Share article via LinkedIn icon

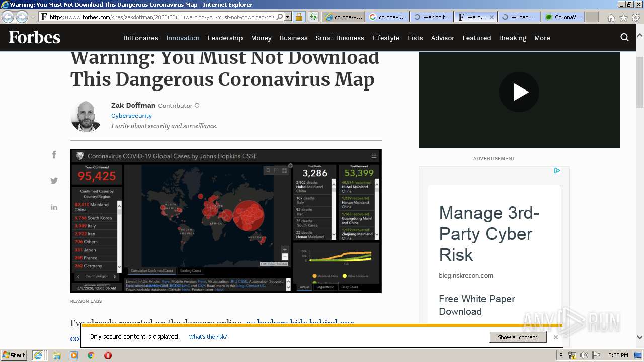(x=54, y=207)
